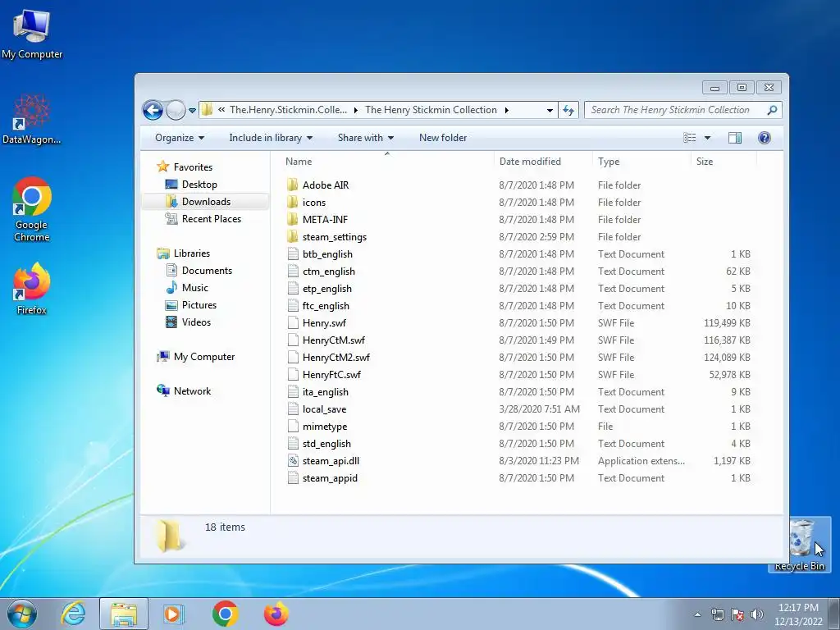Select the META-INF folder icon
Image resolution: width=840 pixels, height=630 pixels.
293,220
